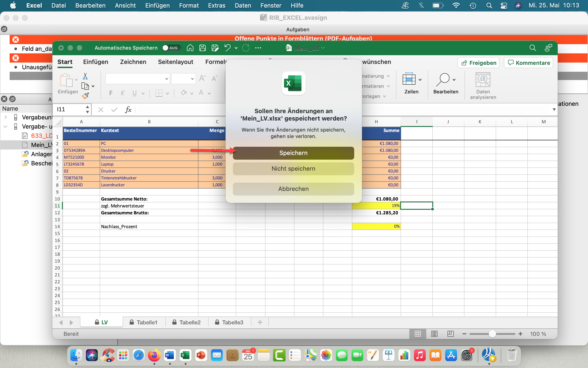Image resolution: width=588 pixels, height=368 pixels.
Task: Expand the Copy options dropdown arrow
Action: pos(93,86)
